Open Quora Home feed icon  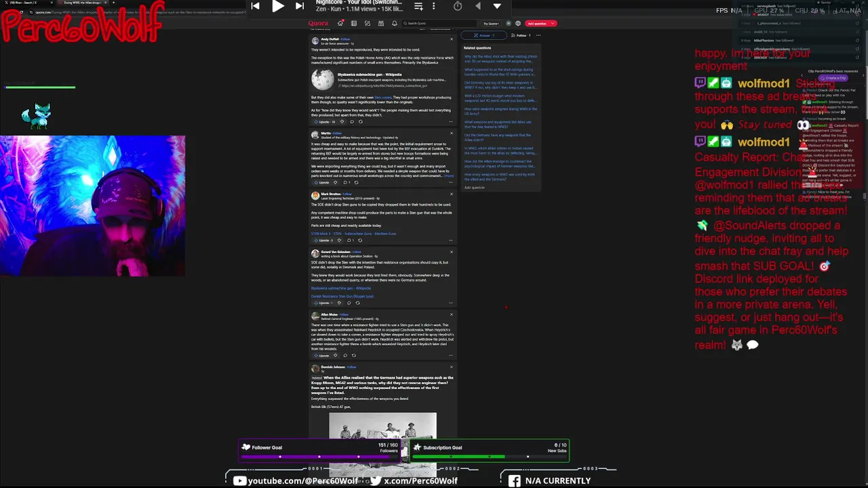[x=340, y=23]
